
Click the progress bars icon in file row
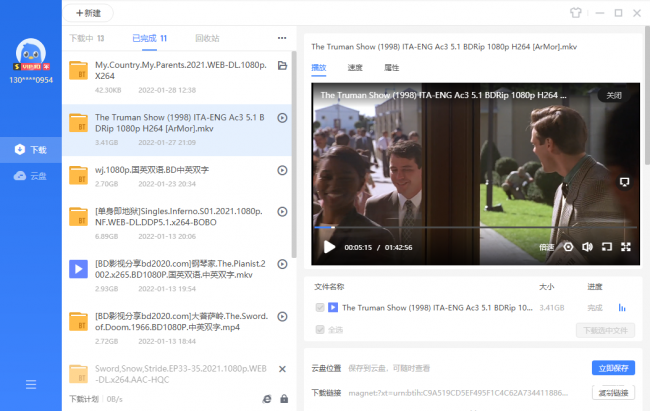(622, 307)
